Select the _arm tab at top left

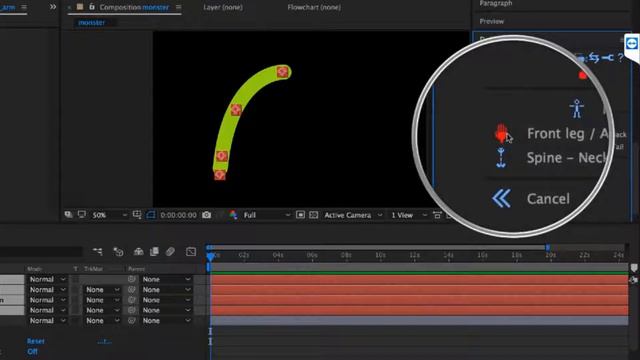[8, 7]
